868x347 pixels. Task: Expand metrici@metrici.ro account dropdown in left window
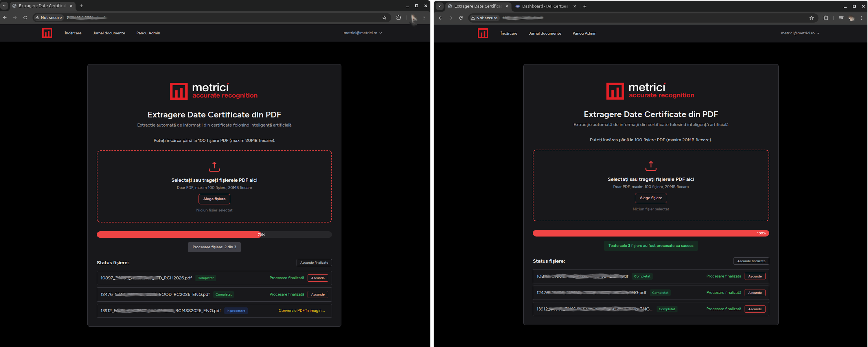tap(363, 33)
